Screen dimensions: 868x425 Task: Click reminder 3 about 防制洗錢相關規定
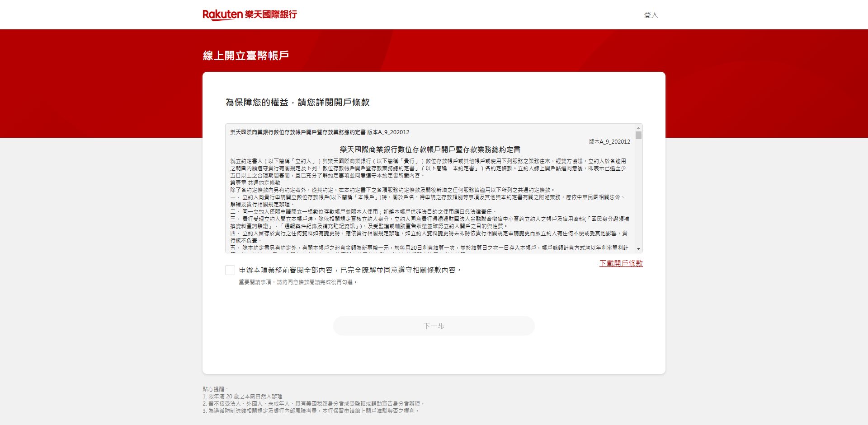(311, 411)
